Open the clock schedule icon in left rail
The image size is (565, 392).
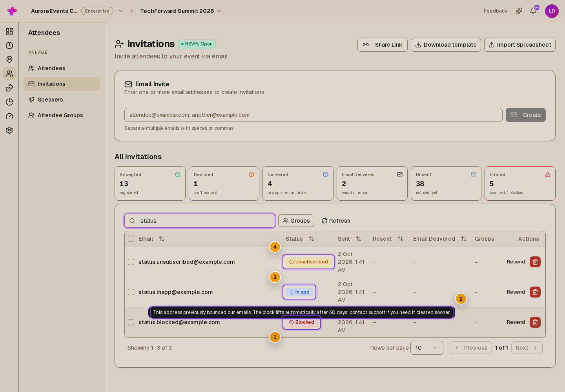[9, 45]
